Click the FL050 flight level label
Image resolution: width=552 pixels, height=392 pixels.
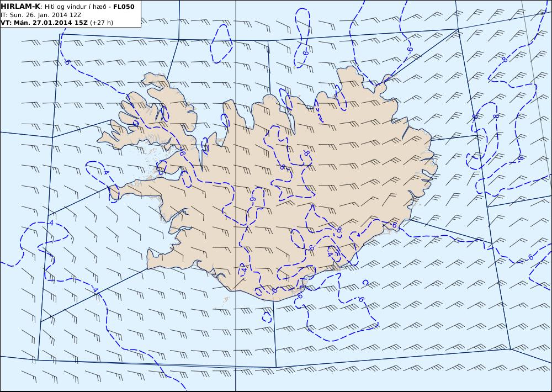click(x=124, y=7)
